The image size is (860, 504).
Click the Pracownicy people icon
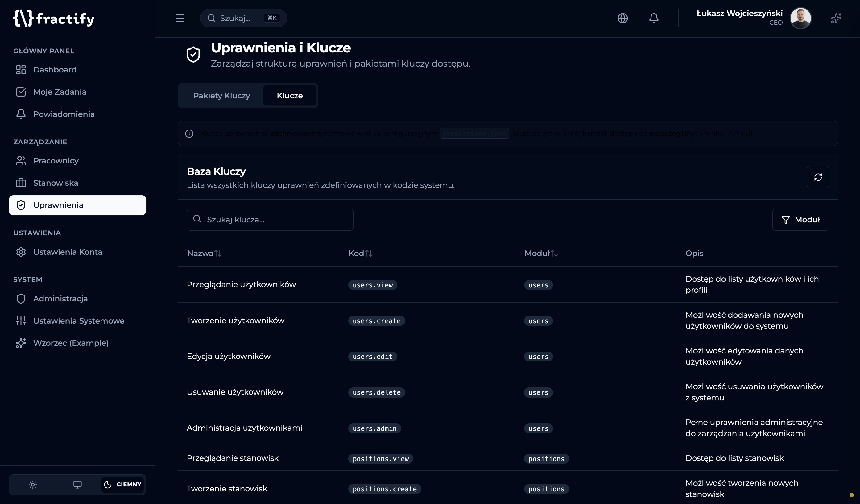pos(21,161)
